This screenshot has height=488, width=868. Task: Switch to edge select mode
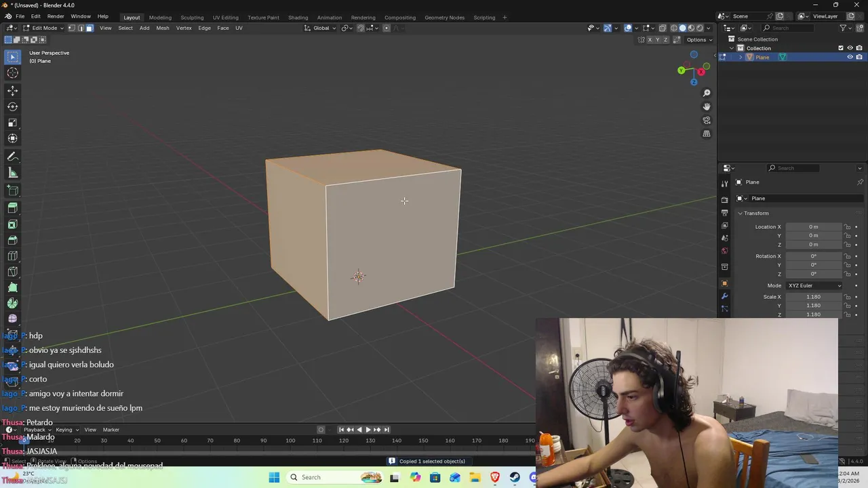click(x=81, y=28)
